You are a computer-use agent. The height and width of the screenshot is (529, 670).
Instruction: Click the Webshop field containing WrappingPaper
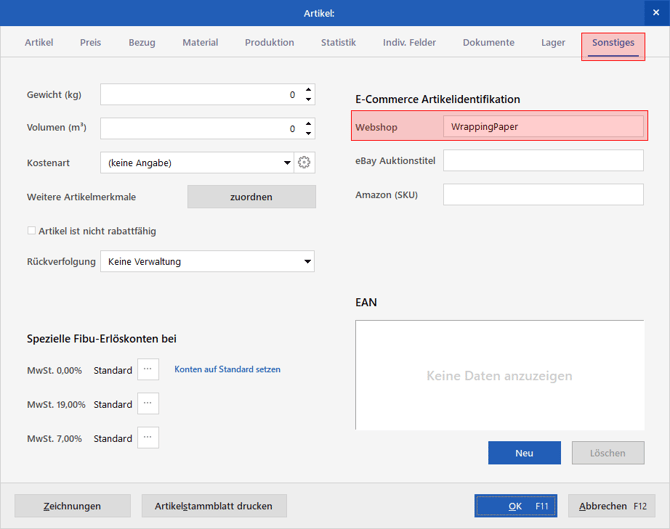pos(543,126)
